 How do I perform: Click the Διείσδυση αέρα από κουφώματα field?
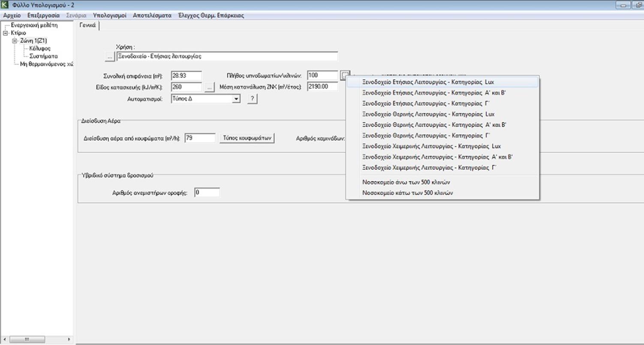click(x=200, y=138)
